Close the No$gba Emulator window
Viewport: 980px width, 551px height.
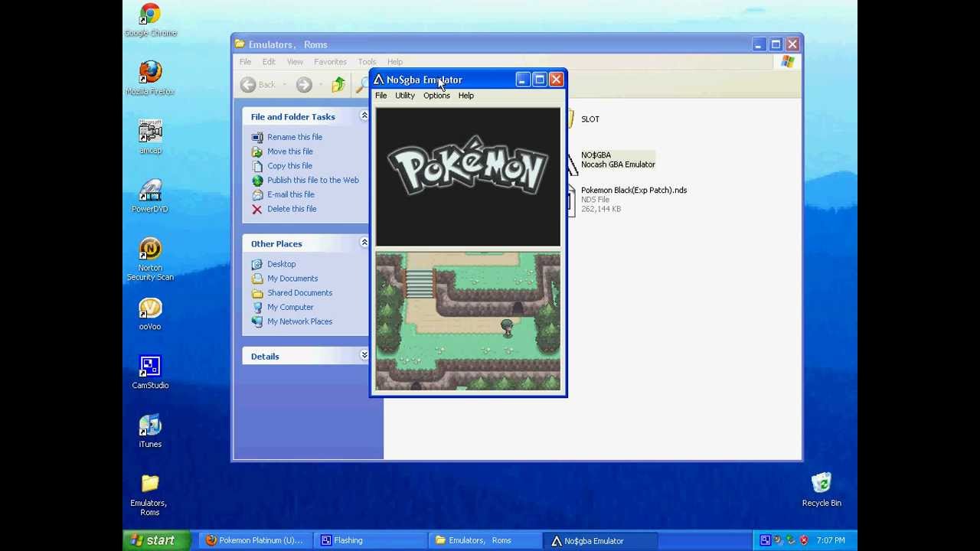click(557, 80)
